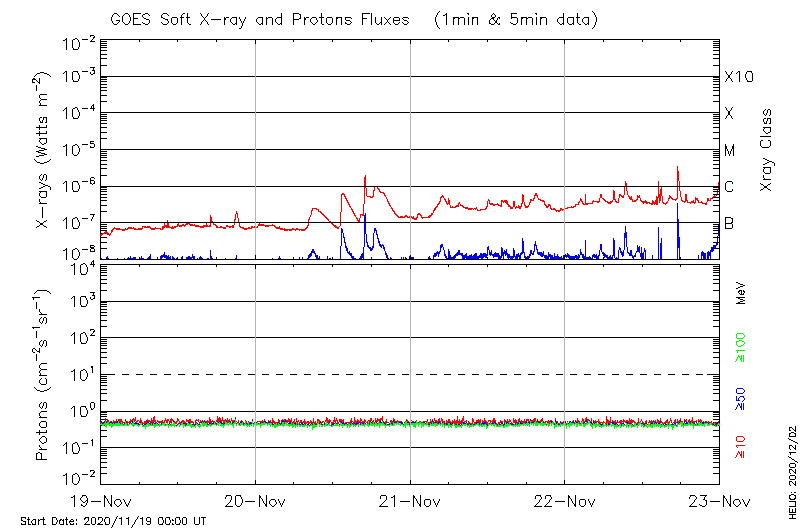800x530 pixels.
Task: Click the 19-Nov date at the axis start
Action: click(x=101, y=500)
